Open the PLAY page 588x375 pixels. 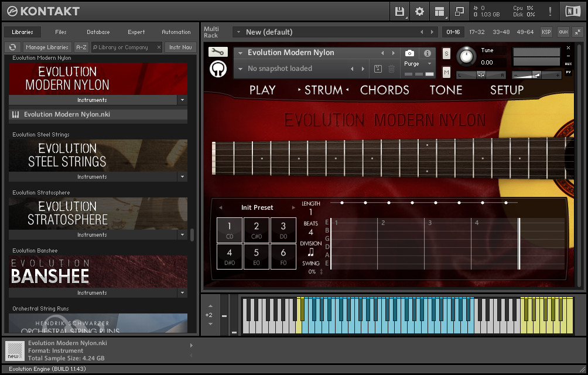[262, 90]
